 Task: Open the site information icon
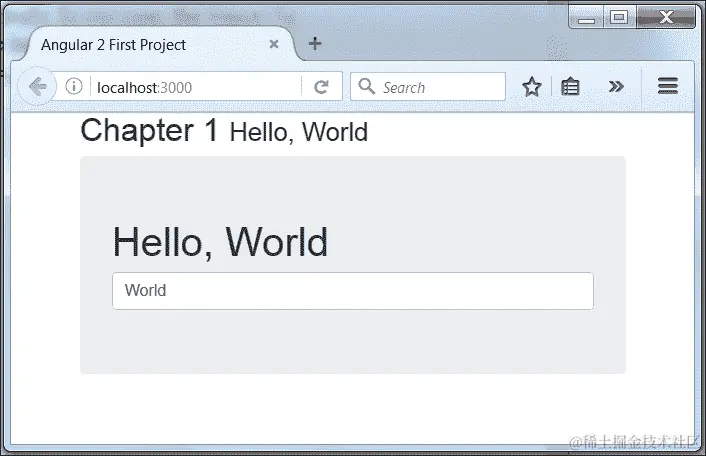[74, 86]
